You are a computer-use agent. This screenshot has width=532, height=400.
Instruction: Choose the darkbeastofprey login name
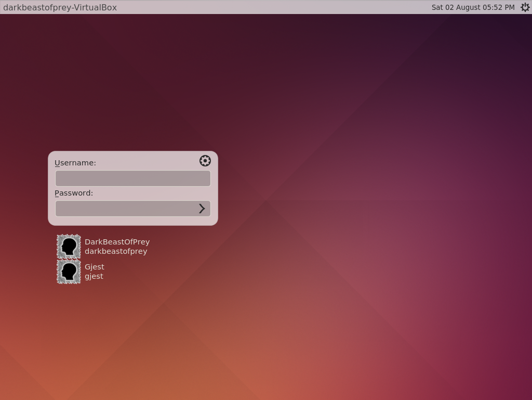coord(116,251)
